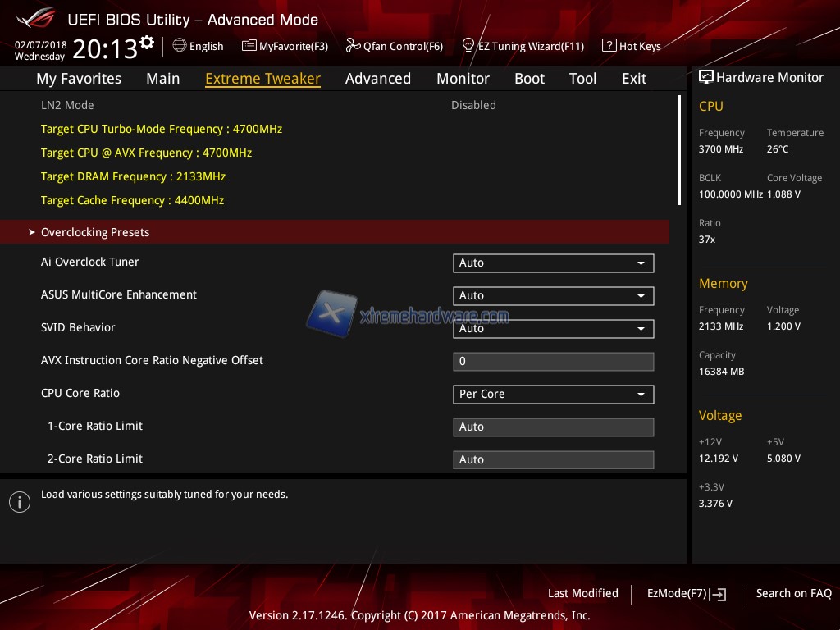Click the globe language icon
Image resolution: width=840 pixels, height=630 pixels.
tap(180, 46)
